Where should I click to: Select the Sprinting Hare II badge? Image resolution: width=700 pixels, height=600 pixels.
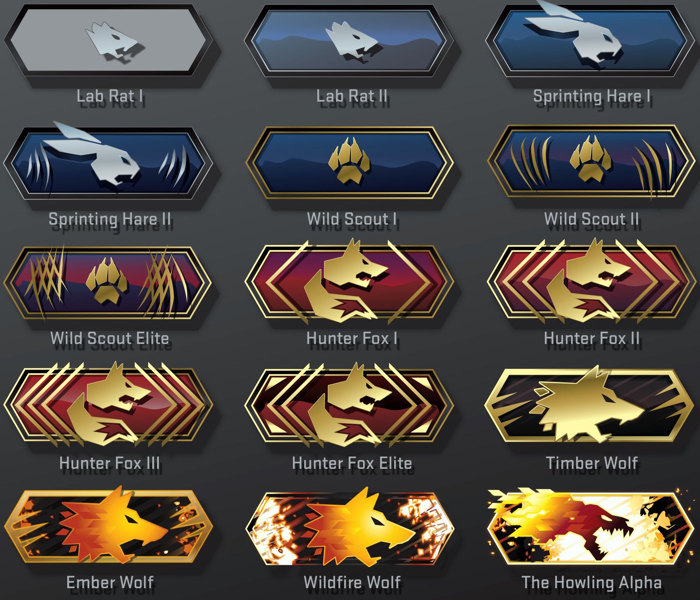[x=108, y=163]
